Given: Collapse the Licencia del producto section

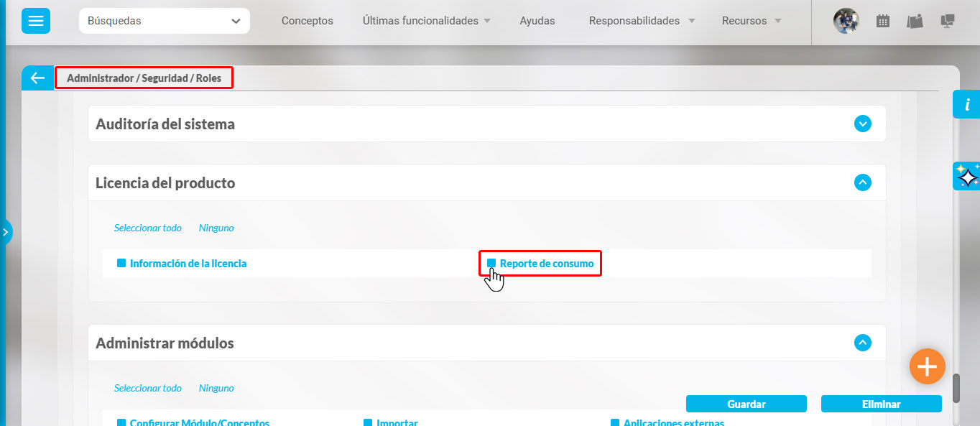Looking at the screenshot, I should coord(862,183).
